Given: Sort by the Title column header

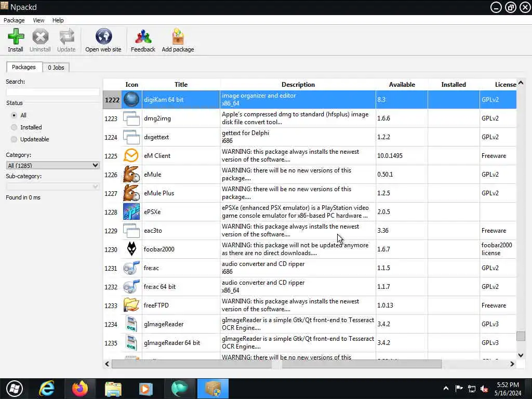Looking at the screenshot, I should pos(181,85).
